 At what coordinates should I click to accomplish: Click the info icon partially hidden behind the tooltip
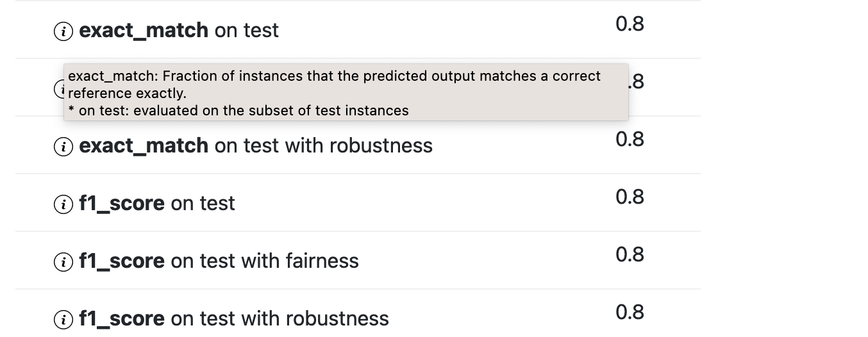click(59, 90)
